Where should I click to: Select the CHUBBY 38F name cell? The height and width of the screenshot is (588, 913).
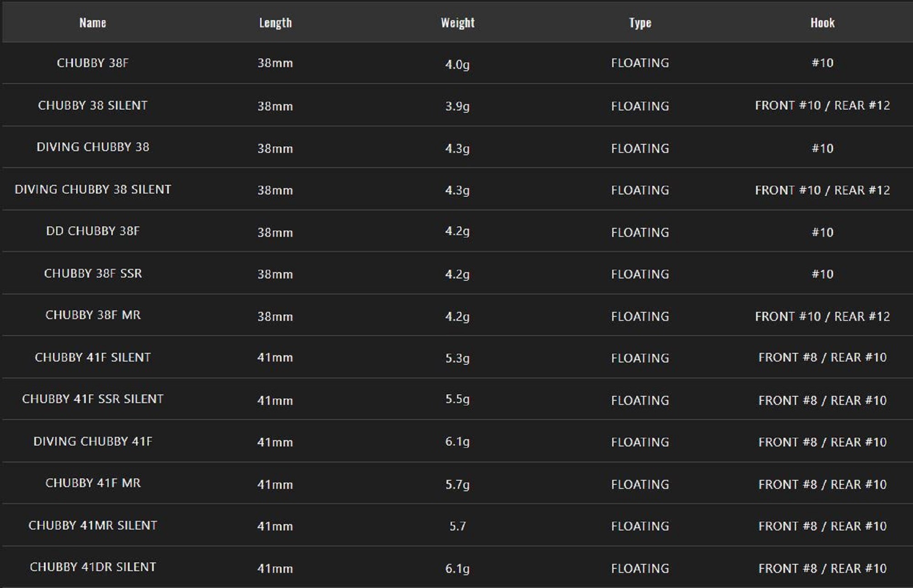[93, 63]
